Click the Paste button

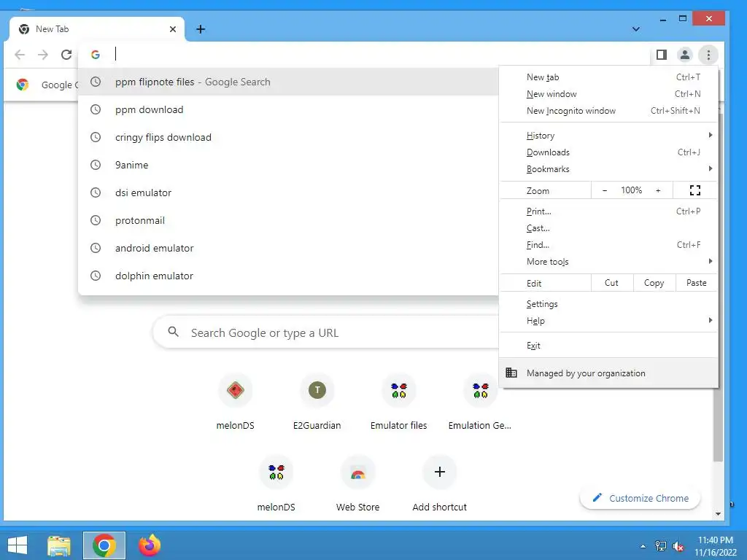(697, 283)
